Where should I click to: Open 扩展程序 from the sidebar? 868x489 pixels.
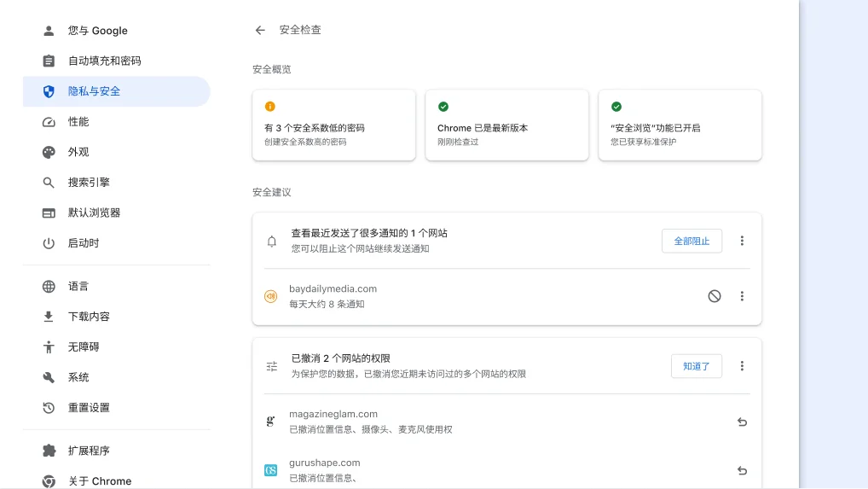pyautogui.click(x=89, y=451)
